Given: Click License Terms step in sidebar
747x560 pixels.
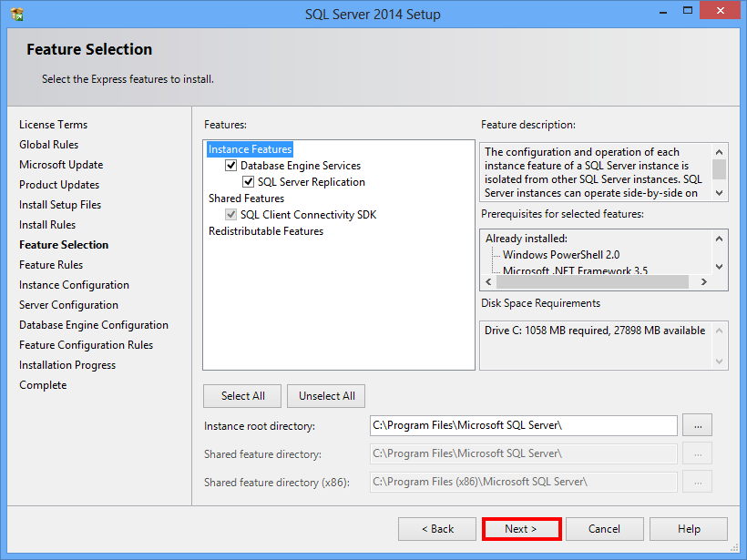Looking at the screenshot, I should pyautogui.click(x=54, y=125).
